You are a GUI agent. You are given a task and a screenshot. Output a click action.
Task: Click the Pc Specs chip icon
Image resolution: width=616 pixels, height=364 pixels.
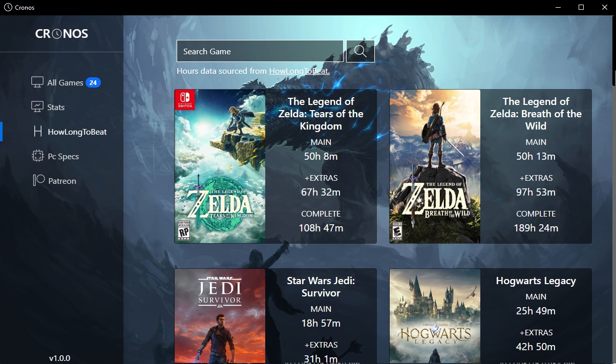coord(37,156)
